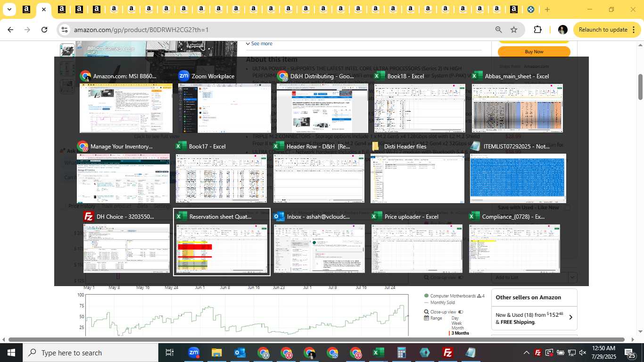Click the zoom magnifier icon in address bar
644x362 pixels.
click(x=498, y=30)
